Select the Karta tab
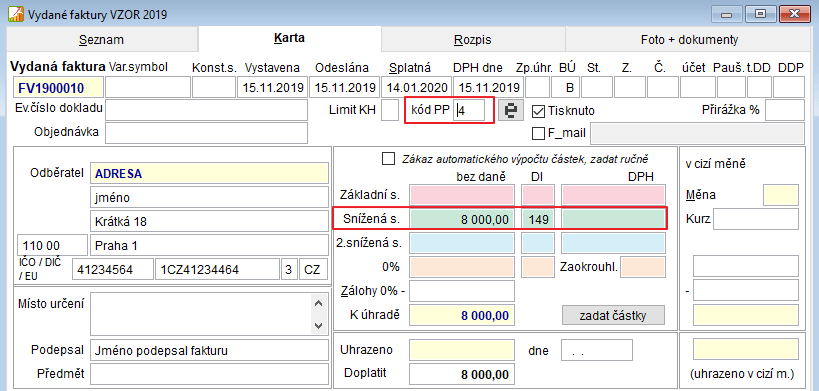 (x=289, y=38)
